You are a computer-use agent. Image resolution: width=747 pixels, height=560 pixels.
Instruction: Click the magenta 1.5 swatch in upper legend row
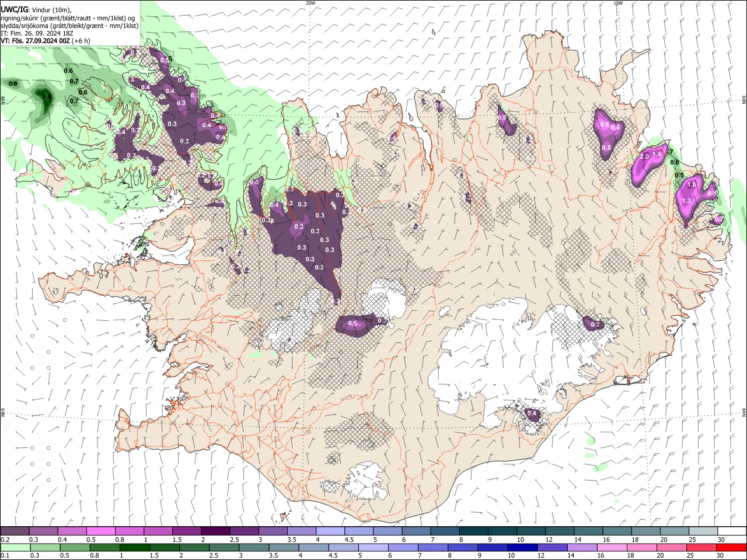(187, 531)
